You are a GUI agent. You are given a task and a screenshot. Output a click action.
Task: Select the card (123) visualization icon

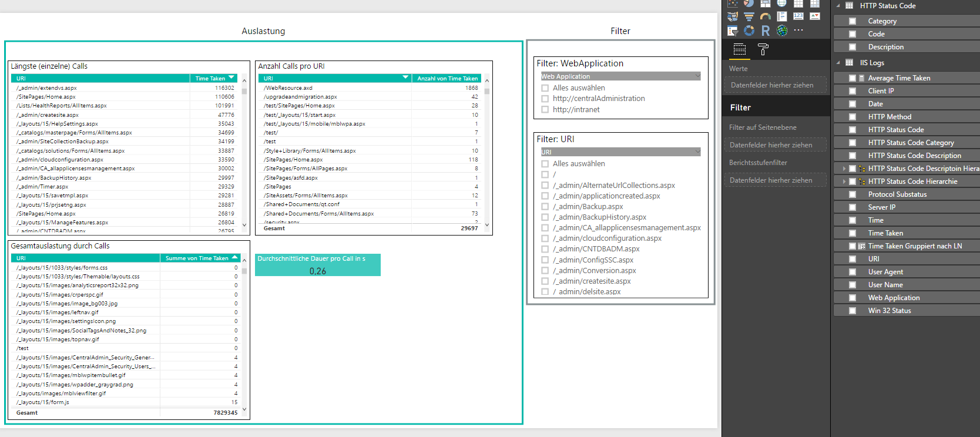click(798, 16)
